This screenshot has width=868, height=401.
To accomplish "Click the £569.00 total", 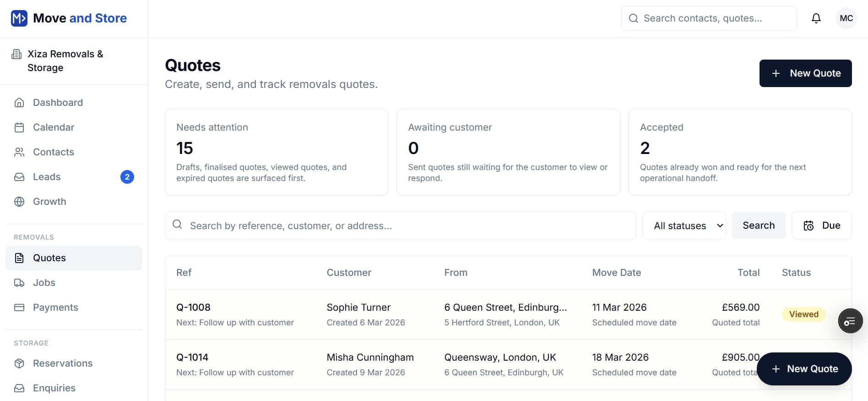I will [741, 308].
